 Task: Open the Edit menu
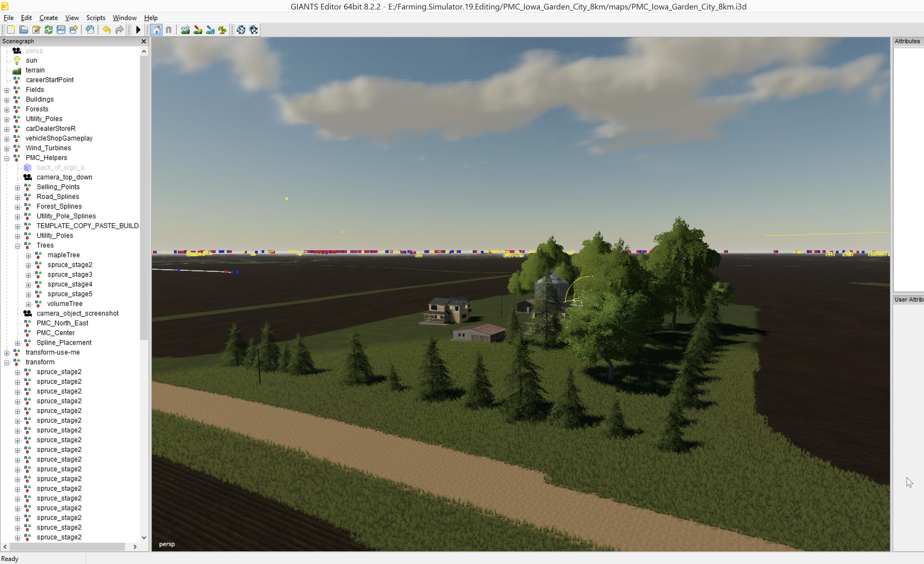(26, 18)
